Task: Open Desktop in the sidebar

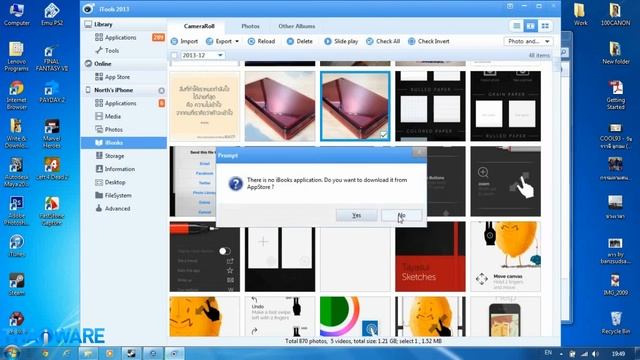Action: tap(115, 182)
